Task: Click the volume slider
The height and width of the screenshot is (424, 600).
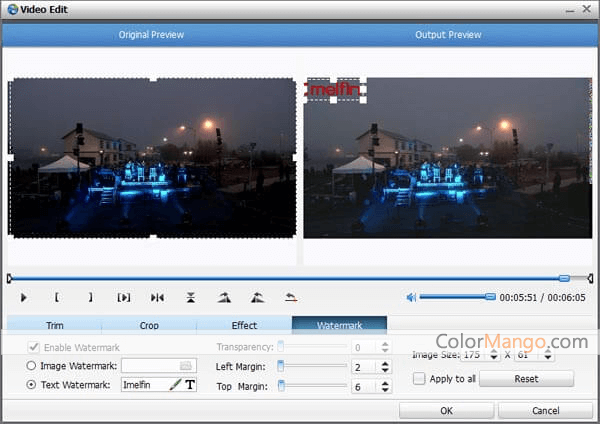Action: point(455,297)
